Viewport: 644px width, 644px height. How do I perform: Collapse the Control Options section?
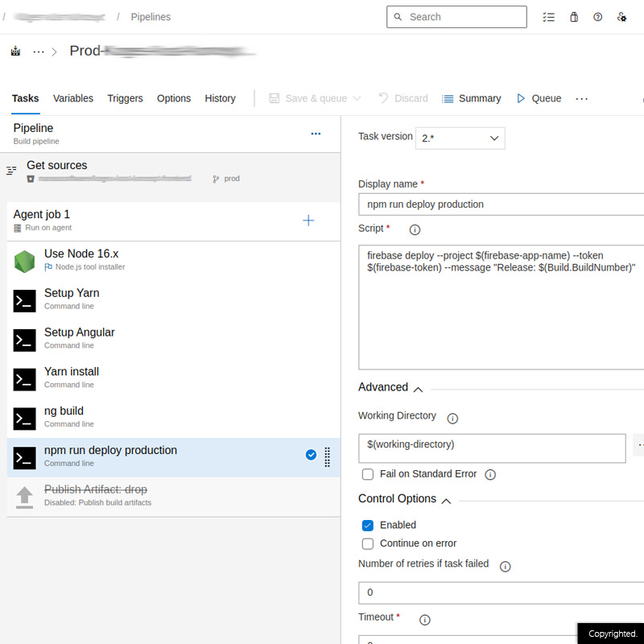pyautogui.click(x=446, y=500)
